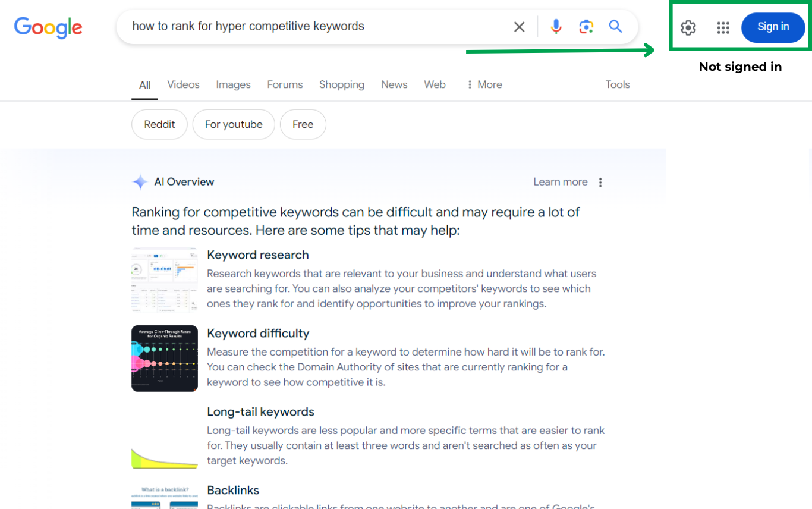Screen dimensions: 812x509
Task: Click the Google logo
Action: (48, 27)
